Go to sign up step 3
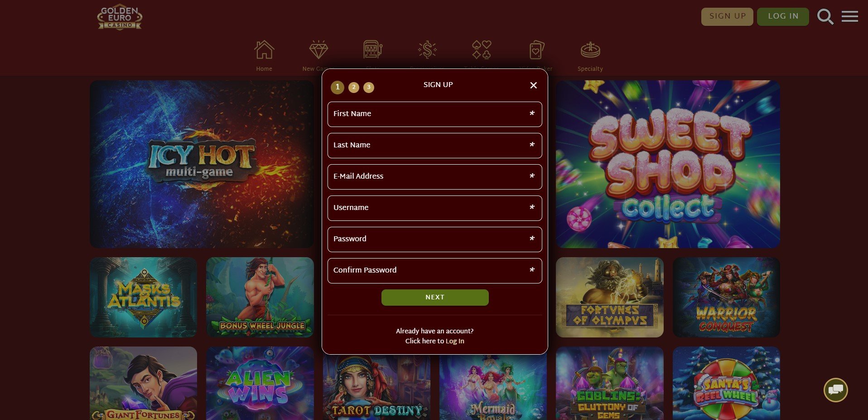This screenshot has width=868, height=420. pos(369,87)
